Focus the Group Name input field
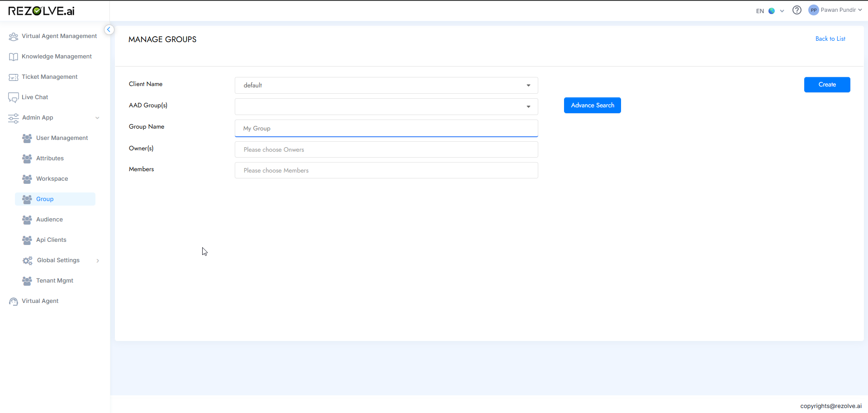The height and width of the screenshot is (413, 868). click(x=386, y=128)
